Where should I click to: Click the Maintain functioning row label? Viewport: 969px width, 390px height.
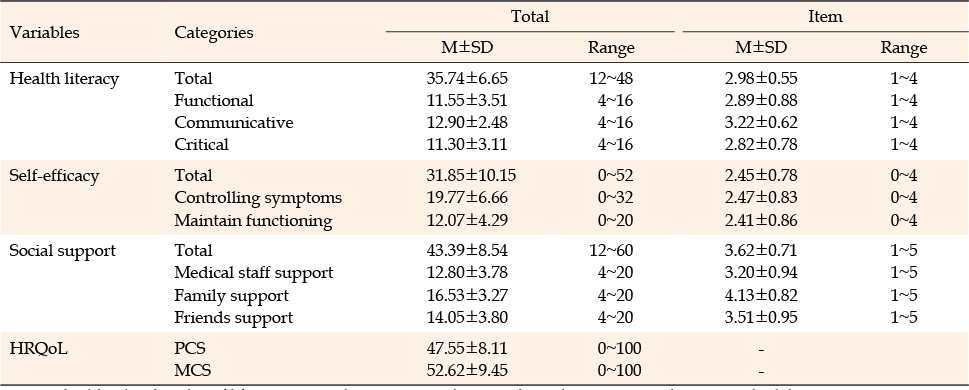click(253, 221)
